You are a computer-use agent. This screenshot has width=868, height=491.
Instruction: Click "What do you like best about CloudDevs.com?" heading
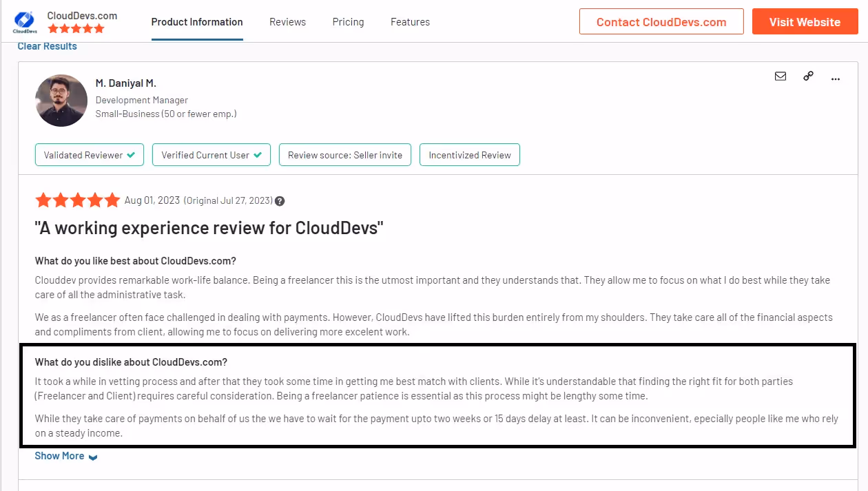(x=136, y=261)
